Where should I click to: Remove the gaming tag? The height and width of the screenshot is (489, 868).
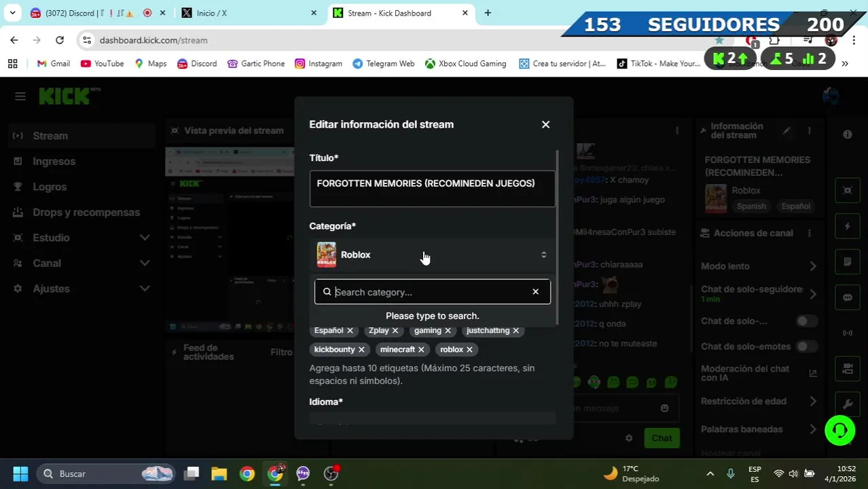click(x=448, y=331)
